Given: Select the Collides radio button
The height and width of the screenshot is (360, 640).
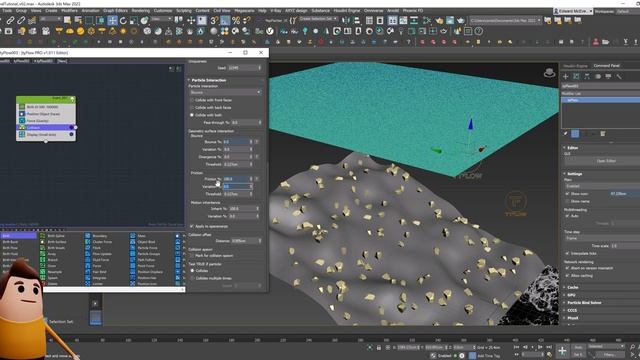Looking at the screenshot, I should 192,271.
